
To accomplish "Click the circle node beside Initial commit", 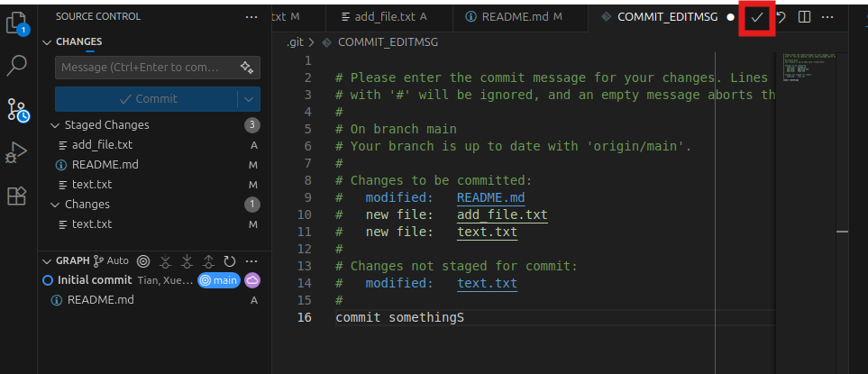I will [x=48, y=280].
